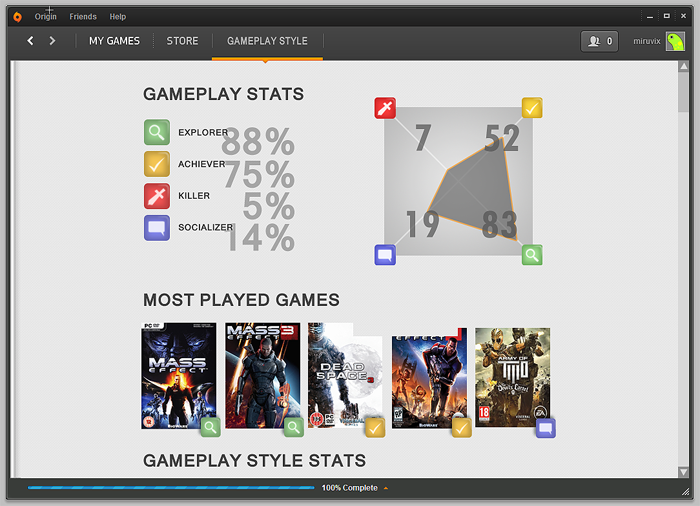The image size is (700, 506).
Task: Click the window resize grip
Action: [685, 491]
